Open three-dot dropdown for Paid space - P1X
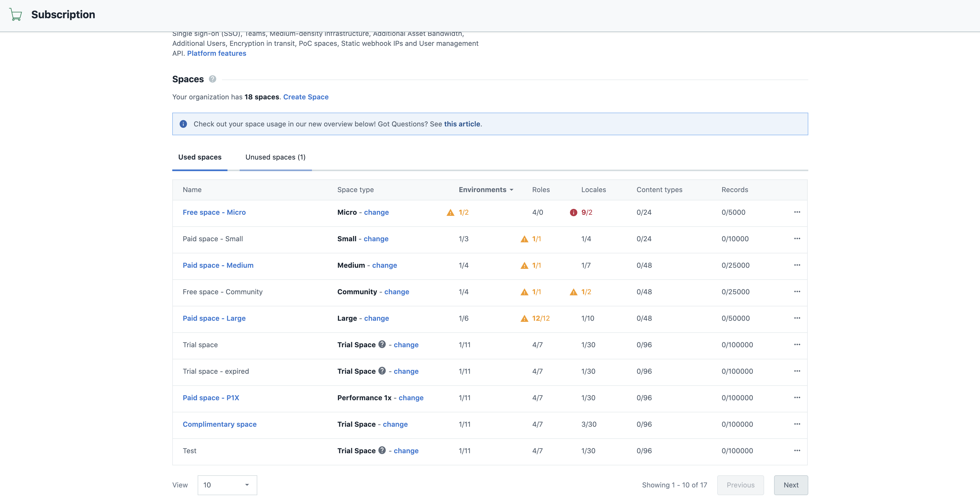Screen dimensions: 980x504 pos(797,397)
